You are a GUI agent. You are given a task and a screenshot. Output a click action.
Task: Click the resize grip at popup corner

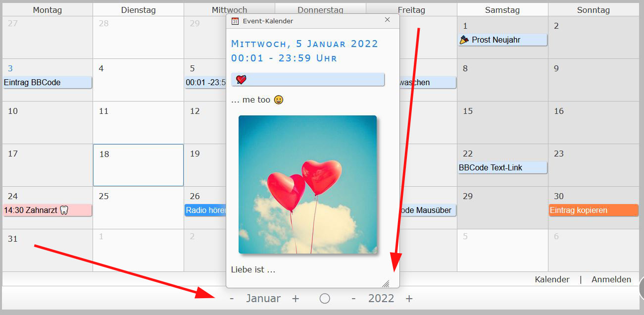pos(386,284)
